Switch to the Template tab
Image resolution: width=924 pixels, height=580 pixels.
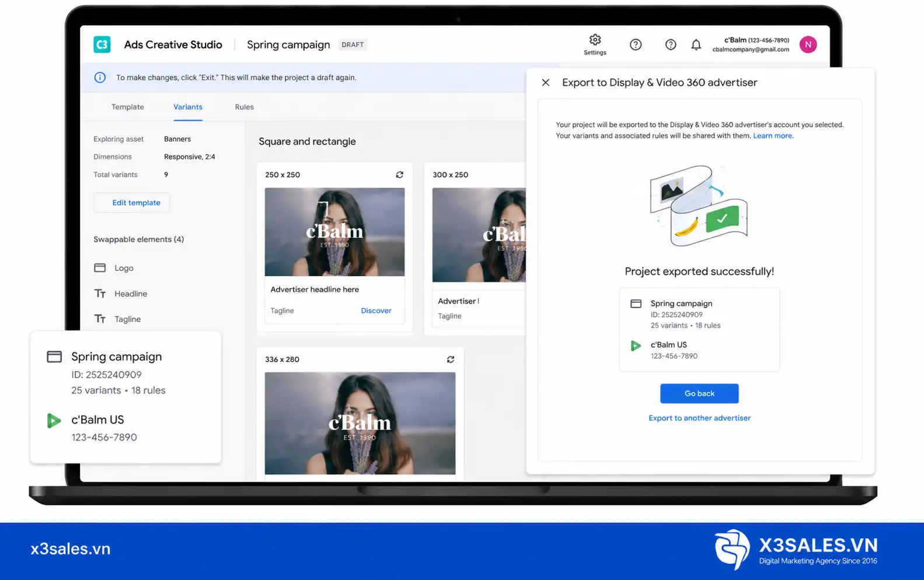point(128,107)
